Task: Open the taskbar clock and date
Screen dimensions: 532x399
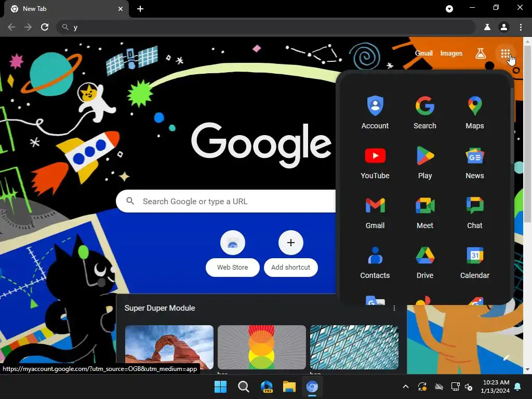Action: pyautogui.click(x=495, y=387)
